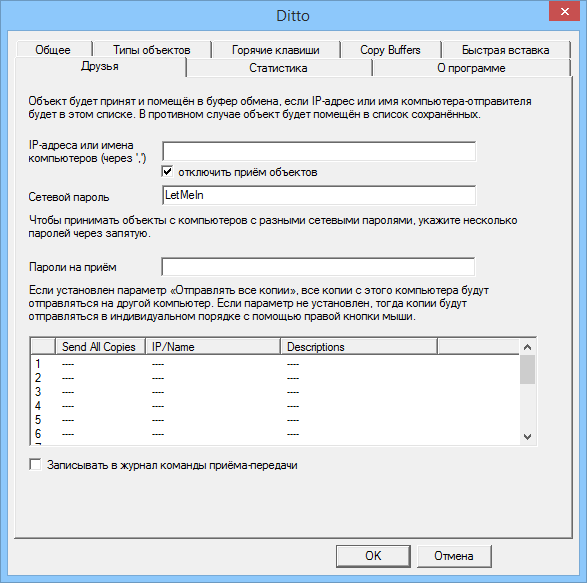
Task: Select friend row number 2
Action: click(x=275, y=378)
